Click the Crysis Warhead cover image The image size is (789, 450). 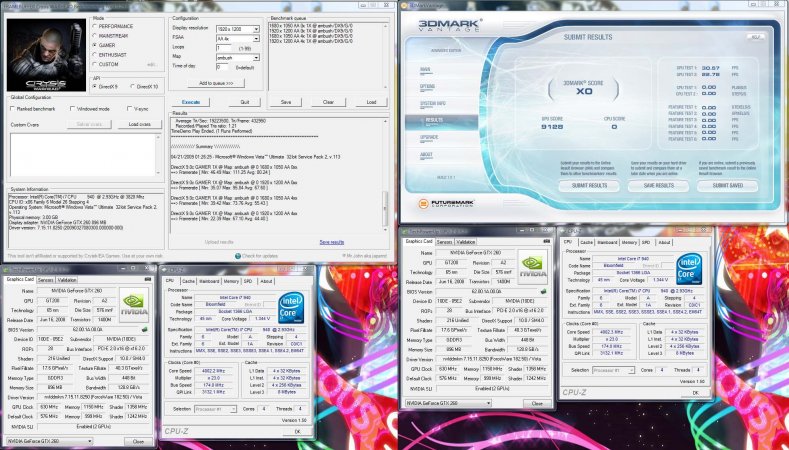tap(46, 55)
